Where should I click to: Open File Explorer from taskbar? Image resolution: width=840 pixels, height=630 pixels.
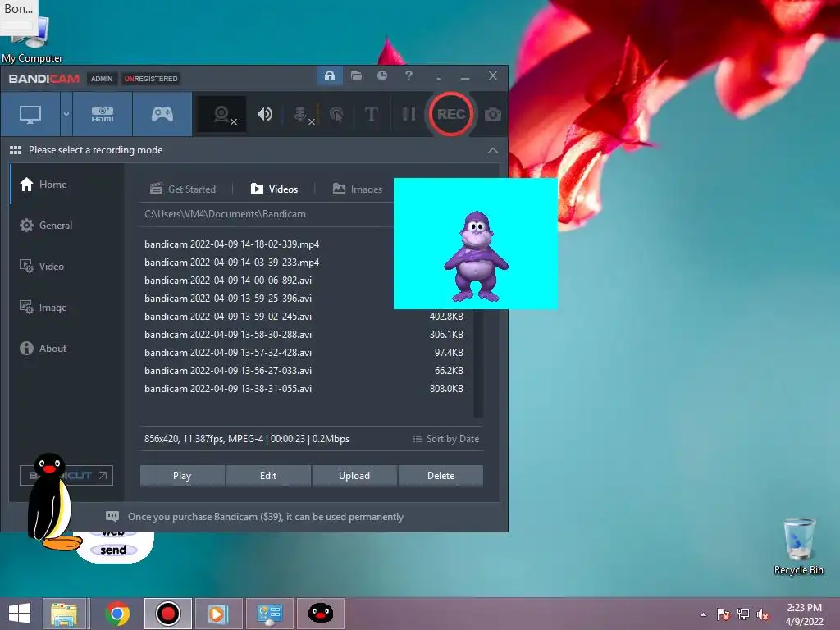[64, 614]
